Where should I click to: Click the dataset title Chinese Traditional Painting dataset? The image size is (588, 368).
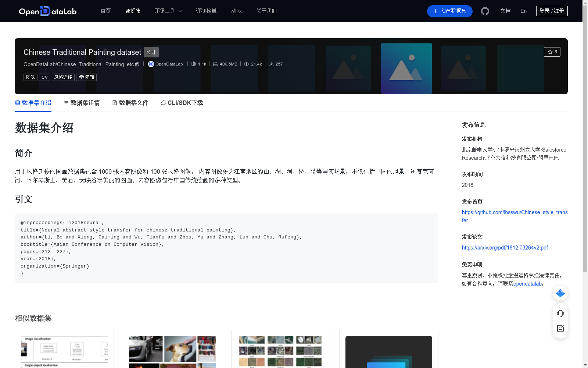tap(82, 52)
